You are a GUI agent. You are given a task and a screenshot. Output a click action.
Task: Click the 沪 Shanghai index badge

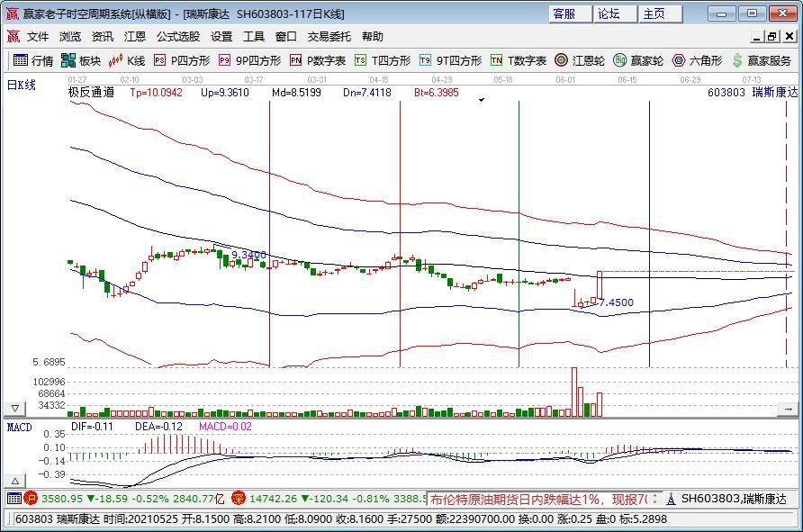pos(31,498)
